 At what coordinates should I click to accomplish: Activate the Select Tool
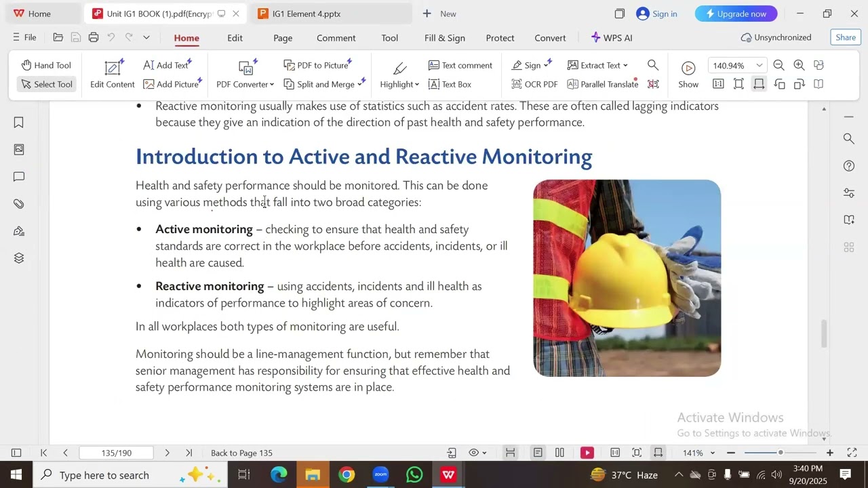point(46,84)
